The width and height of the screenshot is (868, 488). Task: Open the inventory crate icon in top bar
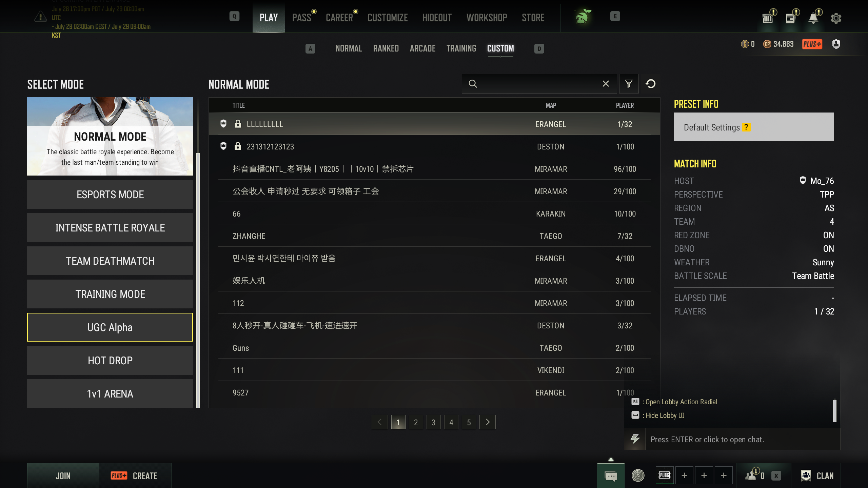[x=768, y=18]
